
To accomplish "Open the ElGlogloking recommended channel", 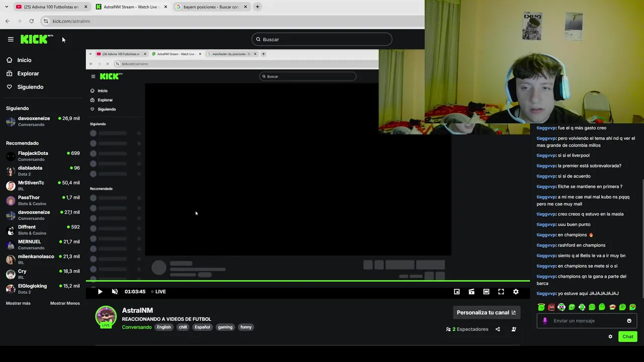I will click(43, 289).
